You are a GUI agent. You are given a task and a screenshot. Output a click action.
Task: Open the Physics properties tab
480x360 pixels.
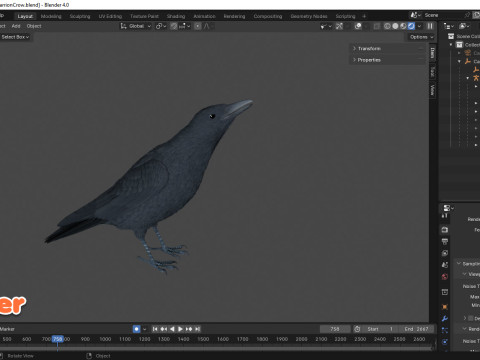point(445,342)
